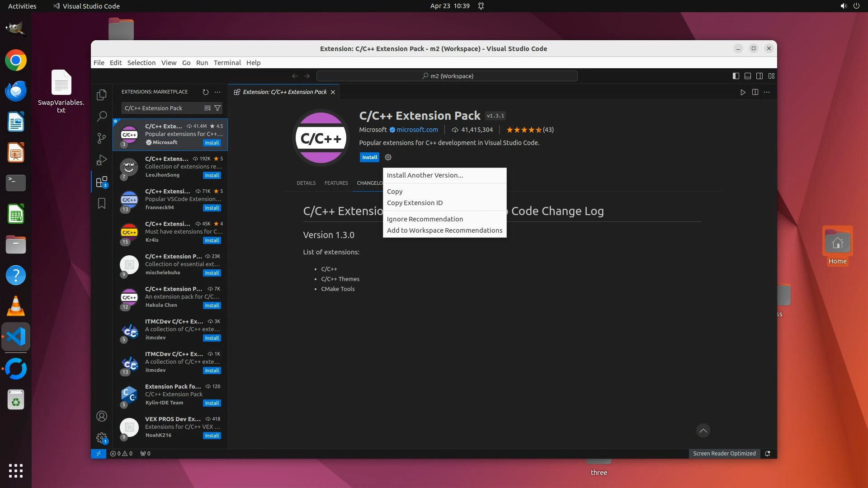Toggle Primary Side Bar layout button
The width and height of the screenshot is (868, 488).
coord(736,76)
